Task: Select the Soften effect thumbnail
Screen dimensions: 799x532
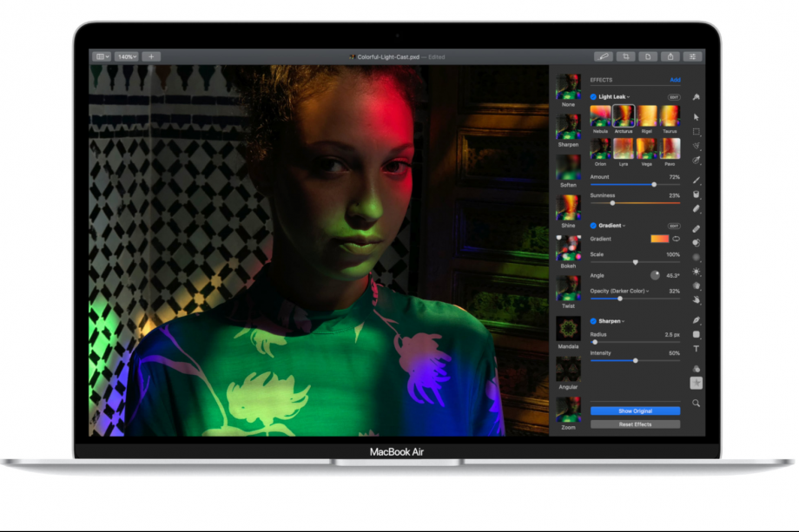Action: pyautogui.click(x=568, y=167)
